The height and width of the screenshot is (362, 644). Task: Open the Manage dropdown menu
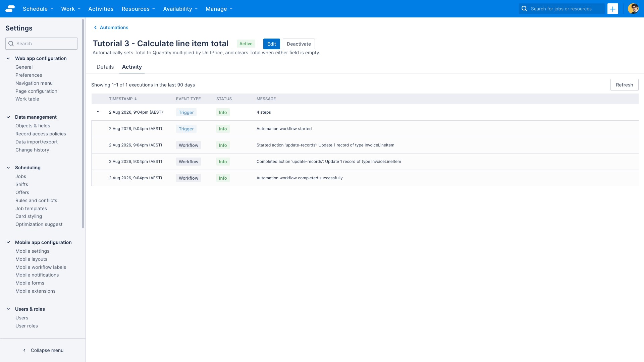tap(219, 9)
